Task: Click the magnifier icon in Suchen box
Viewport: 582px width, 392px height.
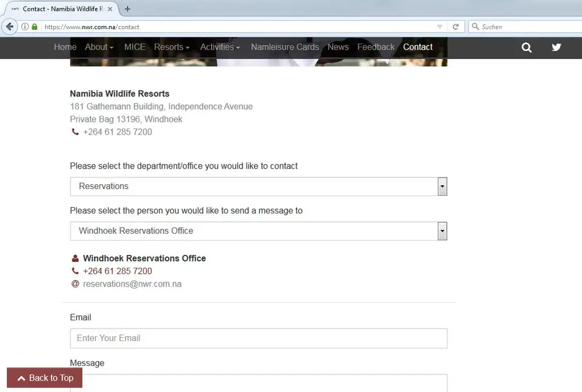Action: click(x=475, y=27)
